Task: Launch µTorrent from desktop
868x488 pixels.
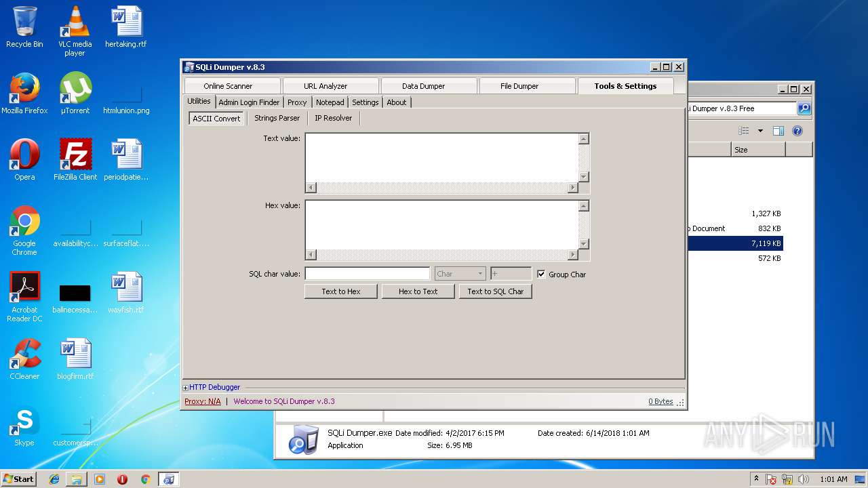Action: (75, 94)
